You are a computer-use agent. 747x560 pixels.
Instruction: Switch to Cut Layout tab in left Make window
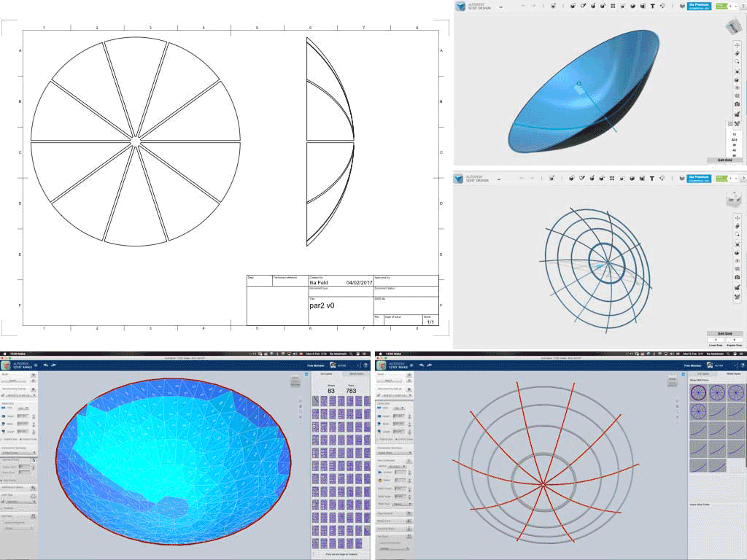pos(326,374)
